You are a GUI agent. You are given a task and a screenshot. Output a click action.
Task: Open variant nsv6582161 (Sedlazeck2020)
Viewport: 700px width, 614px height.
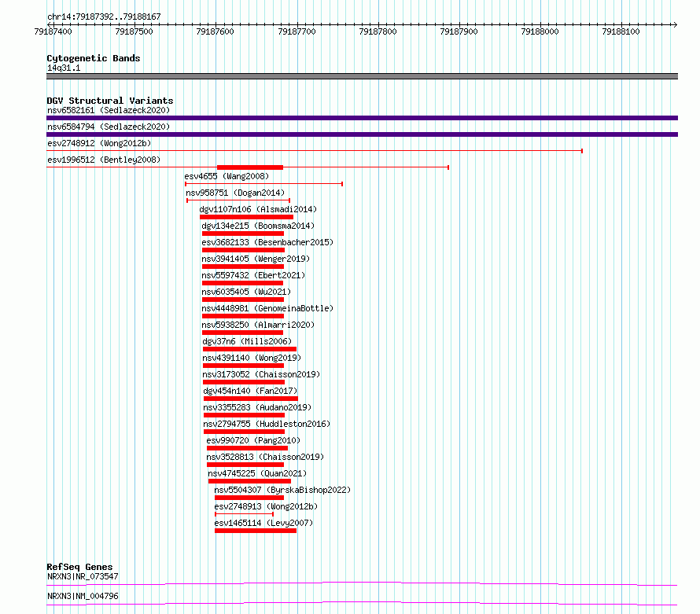[x=109, y=110]
